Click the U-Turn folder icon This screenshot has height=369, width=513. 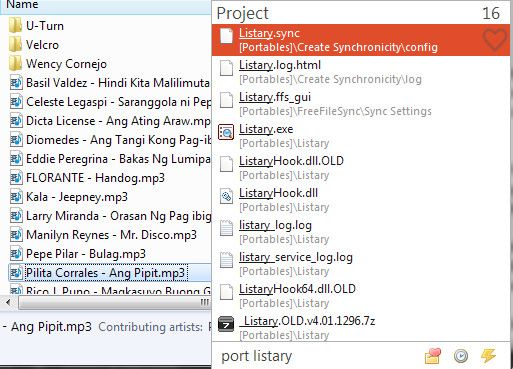(x=15, y=25)
